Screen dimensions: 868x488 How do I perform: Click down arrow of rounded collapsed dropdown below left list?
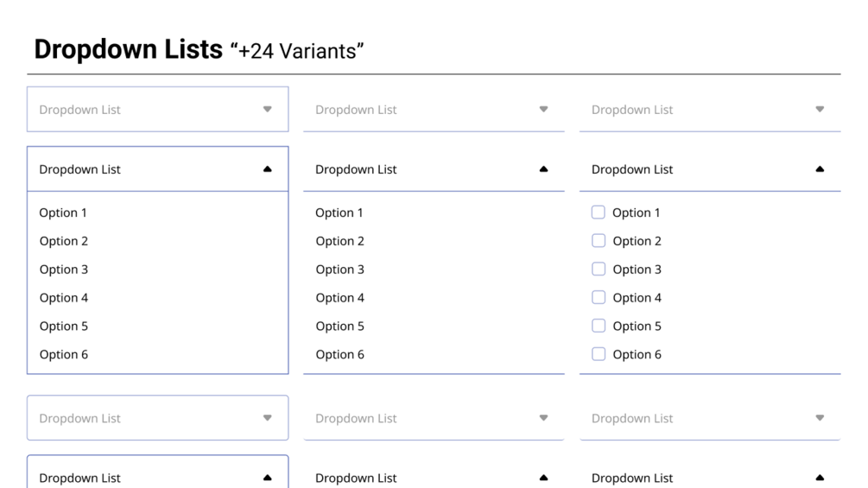(x=267, y=418)
